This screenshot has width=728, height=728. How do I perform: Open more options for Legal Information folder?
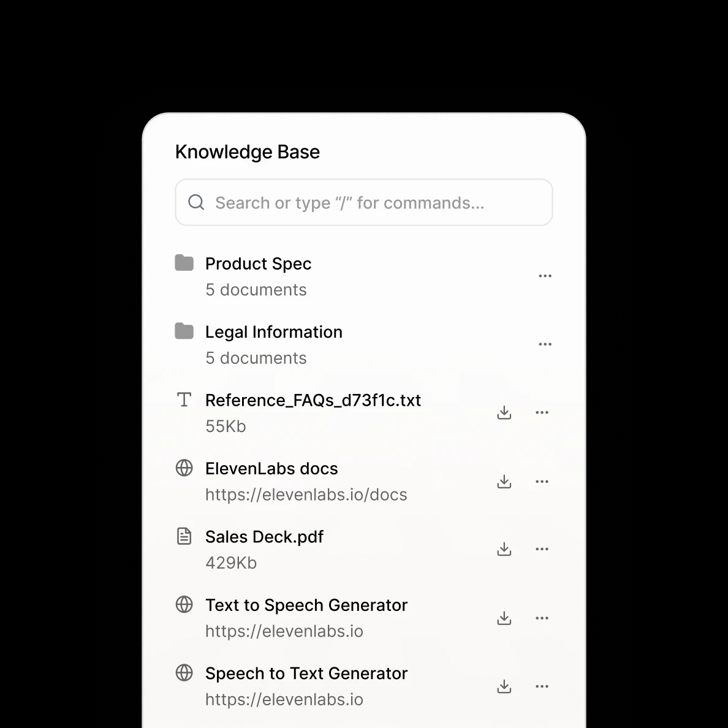(545, 344)
